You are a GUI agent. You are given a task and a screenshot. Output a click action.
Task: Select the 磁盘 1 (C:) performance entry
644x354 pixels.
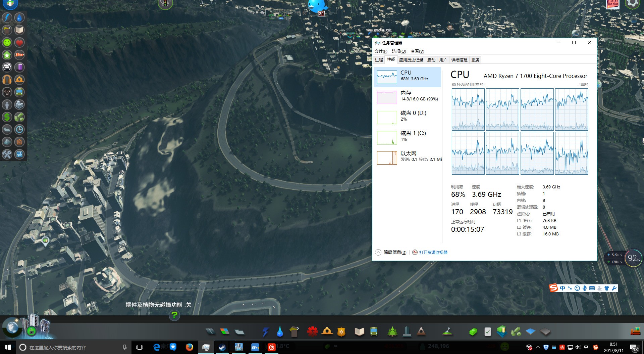pos(408,138)
